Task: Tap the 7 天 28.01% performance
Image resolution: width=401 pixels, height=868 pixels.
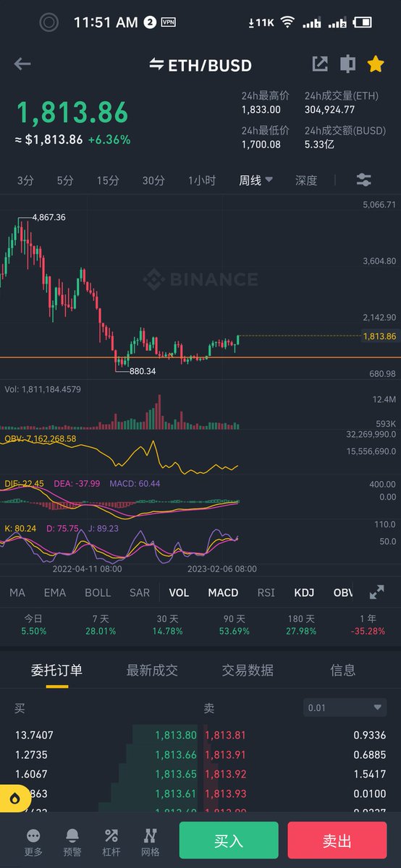Action: pyautogui.click(x=100, y=625)
